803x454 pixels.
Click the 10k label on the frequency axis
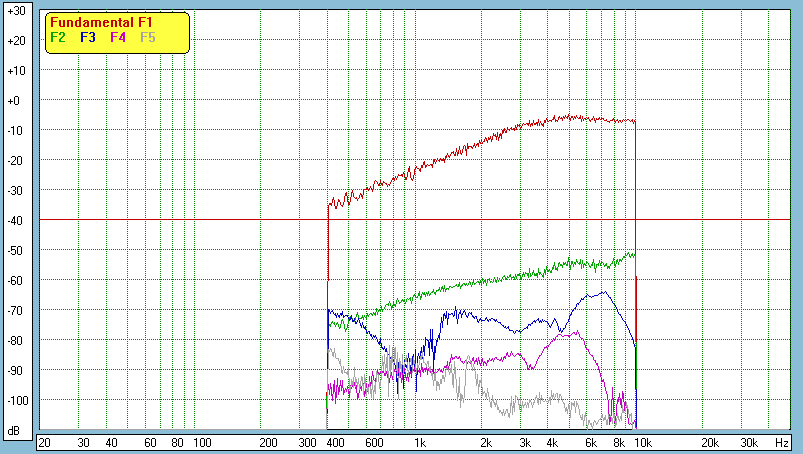(x=638, y=442)
